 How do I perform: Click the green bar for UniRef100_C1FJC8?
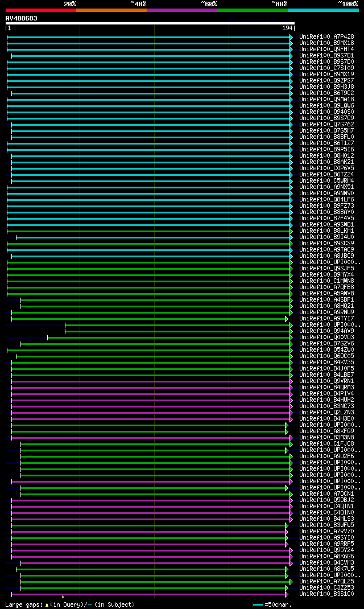(x=156, y=445)
